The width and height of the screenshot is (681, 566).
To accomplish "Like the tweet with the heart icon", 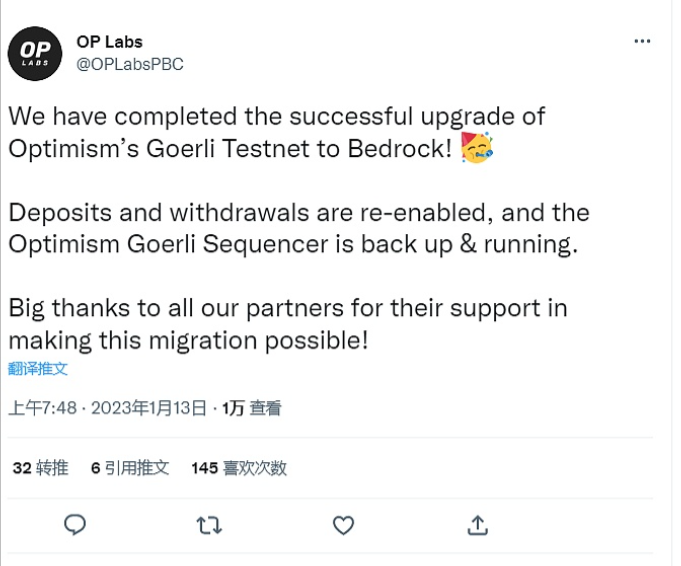I will point(343,525).
